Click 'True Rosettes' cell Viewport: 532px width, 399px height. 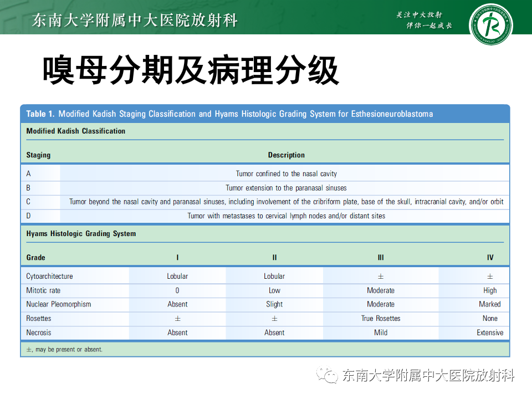(x=381, y=319)
